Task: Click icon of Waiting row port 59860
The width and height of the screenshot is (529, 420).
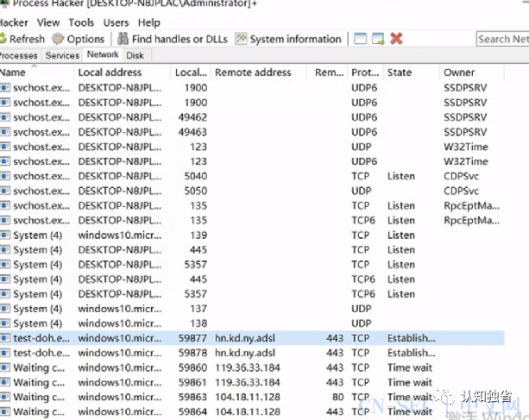Action: click(5, 367)
